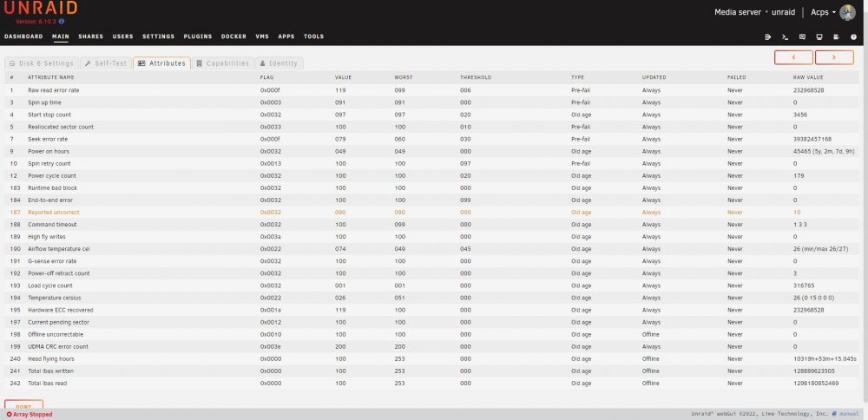This screenshot has height=420, width=868.
Task: Switch to Disk 6 Settings tab
Action: pos(42,63)
